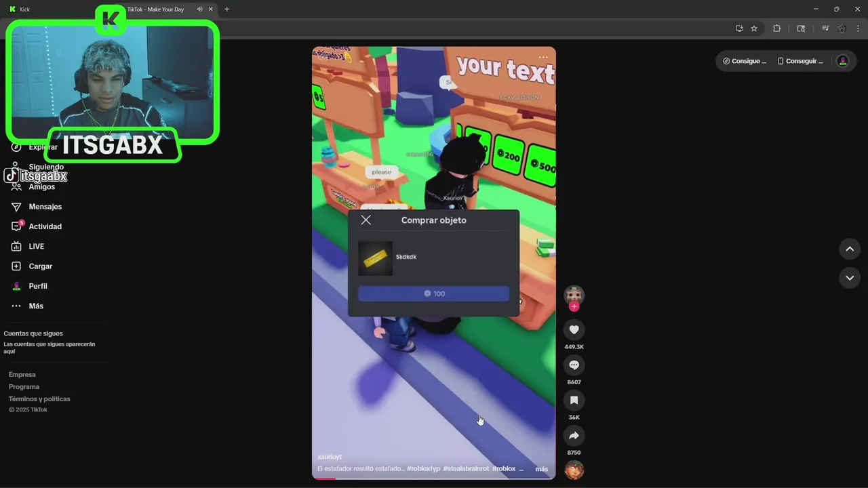This screenshot has width=868, height=488.
Task: Click install app icon in address bar
Action: point(739,28)
